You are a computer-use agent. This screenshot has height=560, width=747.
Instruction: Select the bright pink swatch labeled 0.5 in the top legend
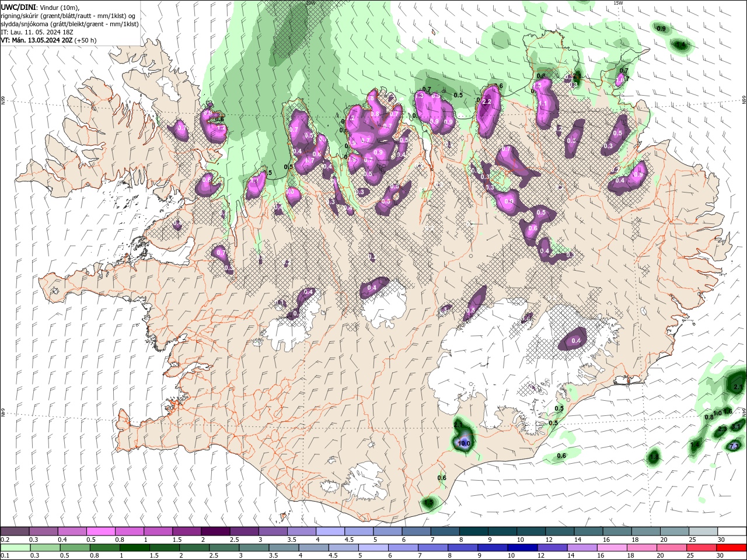click(100, 531)
